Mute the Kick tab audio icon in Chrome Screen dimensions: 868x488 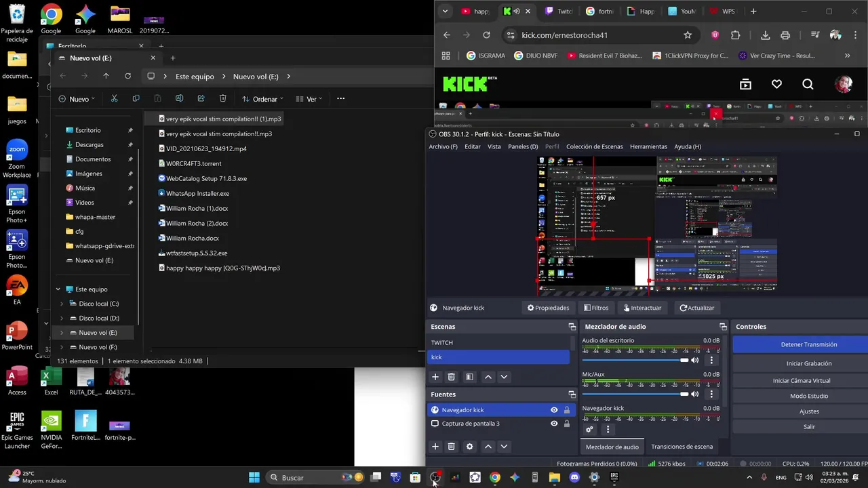[517, 11]
